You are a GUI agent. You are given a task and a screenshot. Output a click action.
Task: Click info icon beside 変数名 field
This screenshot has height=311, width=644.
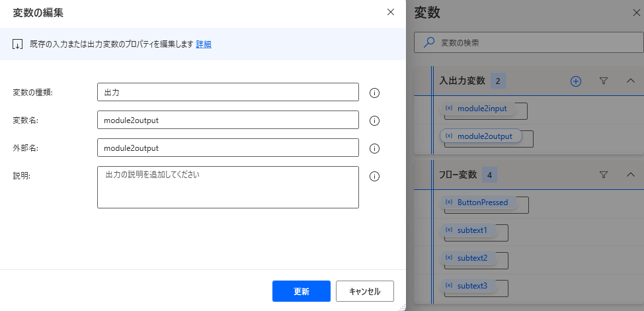pyautogui.click(x=374, y=121)
